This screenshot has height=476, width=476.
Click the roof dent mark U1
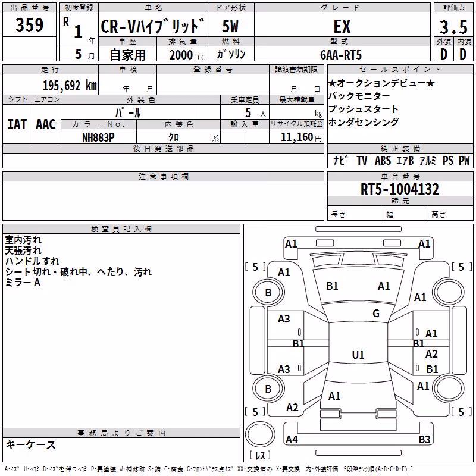click(358, 355)
